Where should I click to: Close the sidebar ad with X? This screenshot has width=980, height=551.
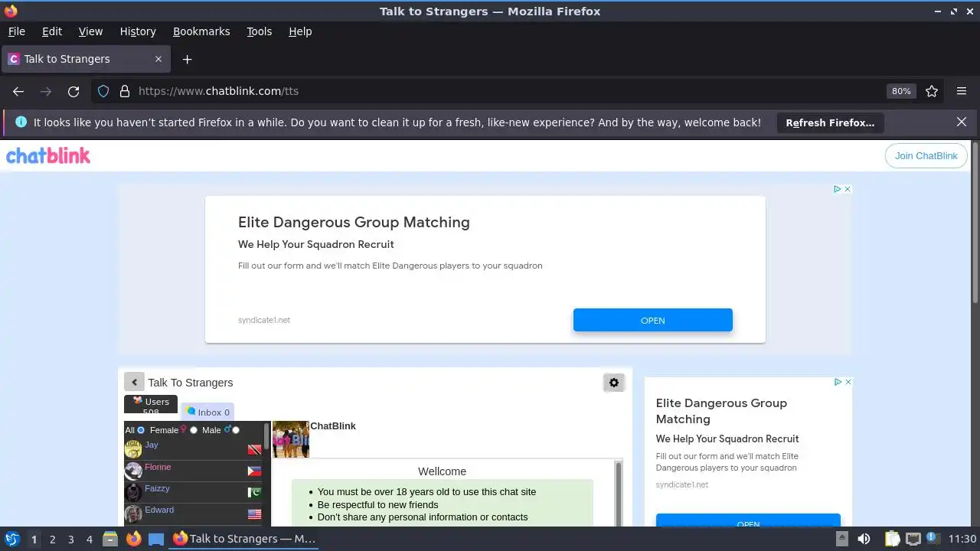[x=848, y=382]
